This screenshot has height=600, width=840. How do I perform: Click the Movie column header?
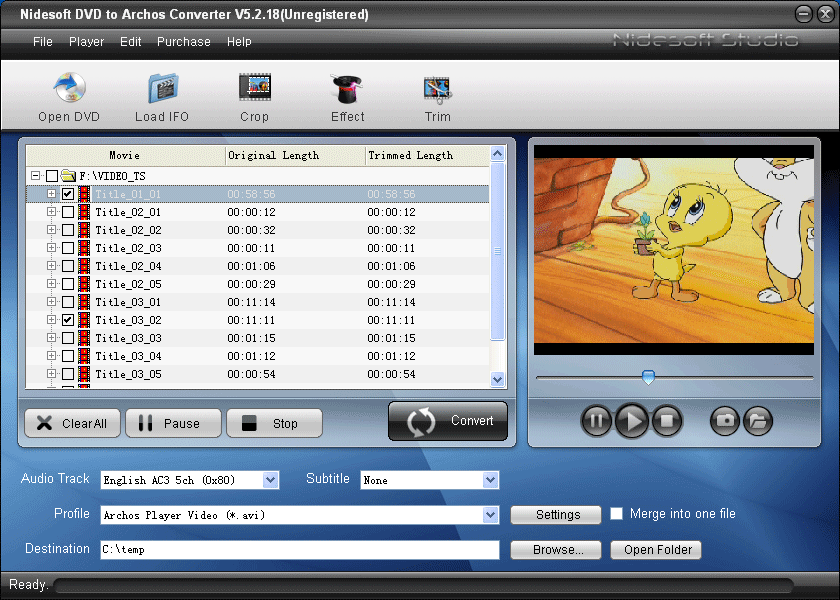pos(125,155)
